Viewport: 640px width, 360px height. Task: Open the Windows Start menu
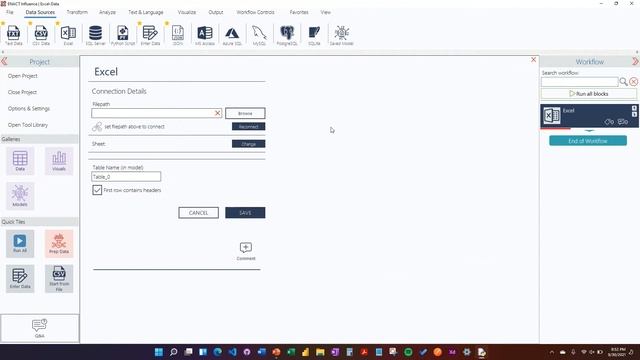click(x=159, y=352)
